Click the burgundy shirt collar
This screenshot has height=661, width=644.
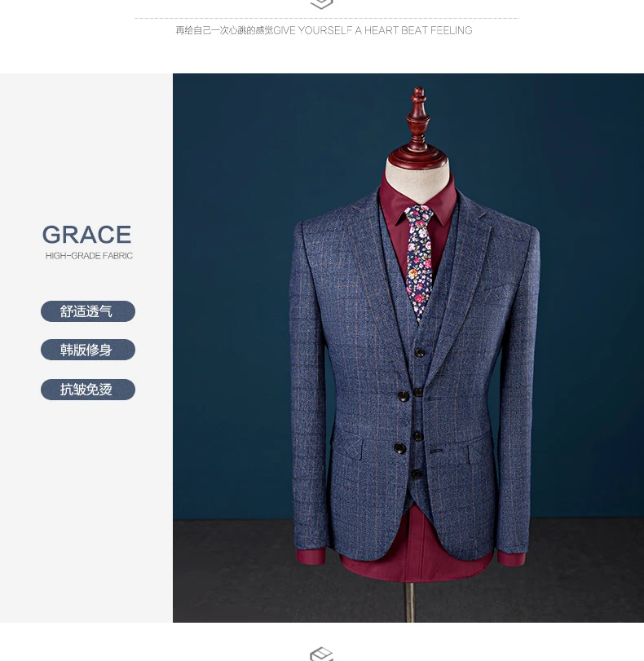pos(417,202)
